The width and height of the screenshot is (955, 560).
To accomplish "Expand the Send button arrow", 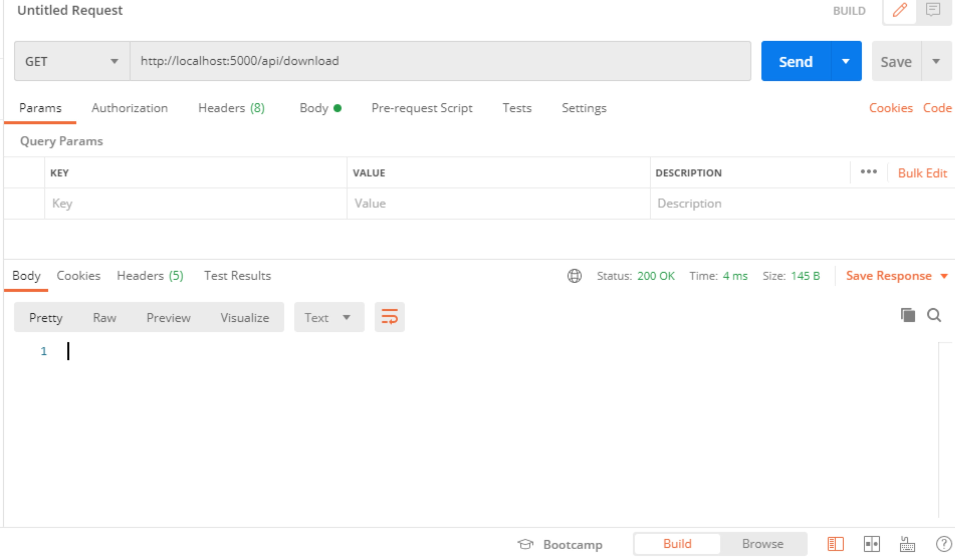I will [846, 61].
